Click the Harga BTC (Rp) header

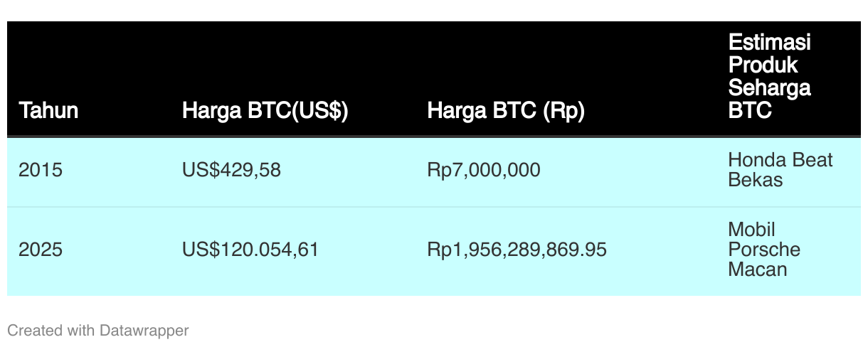506,111
